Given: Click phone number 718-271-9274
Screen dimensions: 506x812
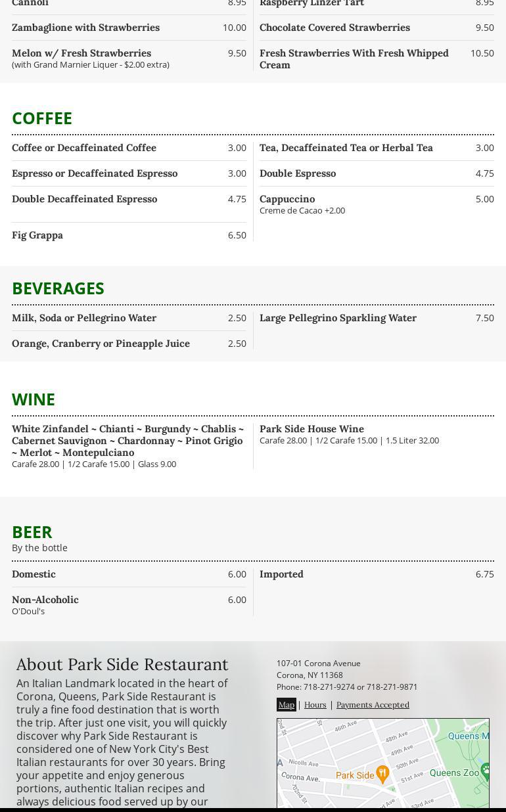Looking at the screenshot, I should [329, 687].
